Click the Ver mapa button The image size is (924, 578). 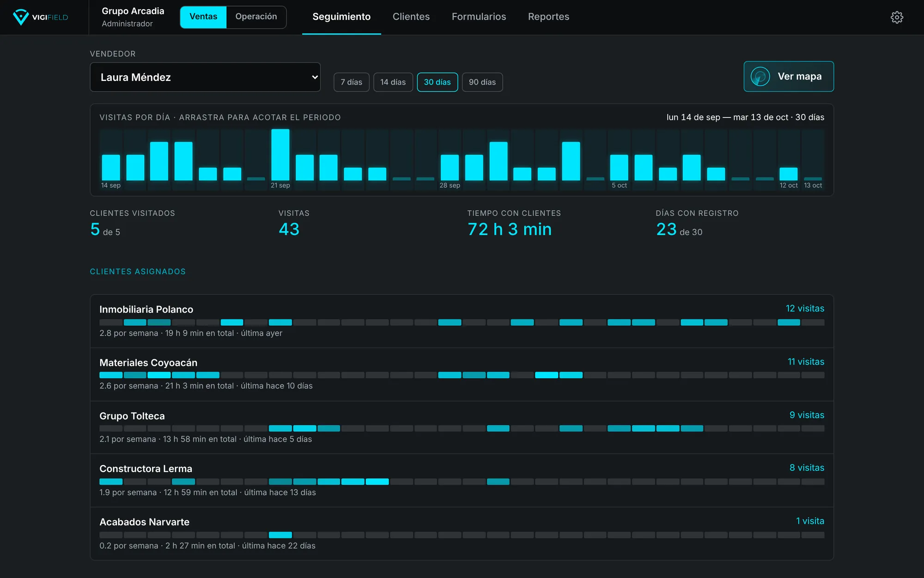coord(789,76)
